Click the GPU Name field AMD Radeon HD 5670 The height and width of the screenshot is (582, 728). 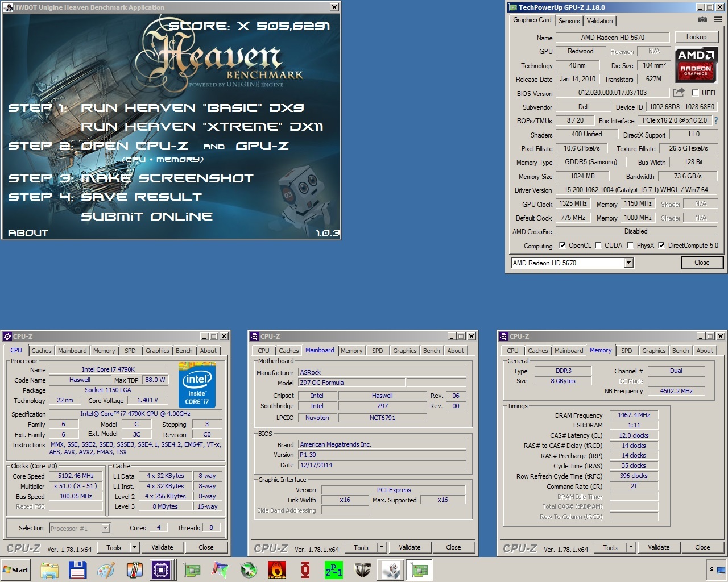[613, 38]
